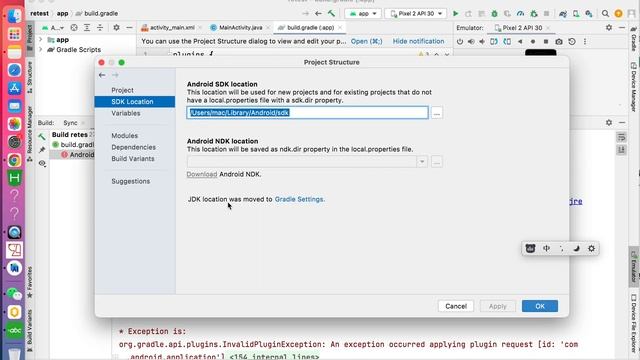The width and height of the screenshot is (640, 360).
Task: Toggle the eye view options in Build panel
Action: click(42, 163)
